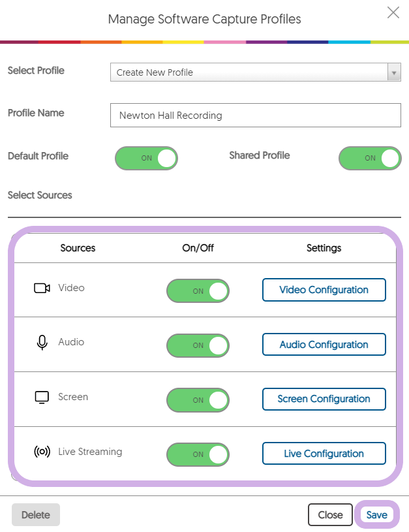Click the Live Streaming broadcast icon
The width and height of the screenshot is (409, 532).
(x=42, y=452)
